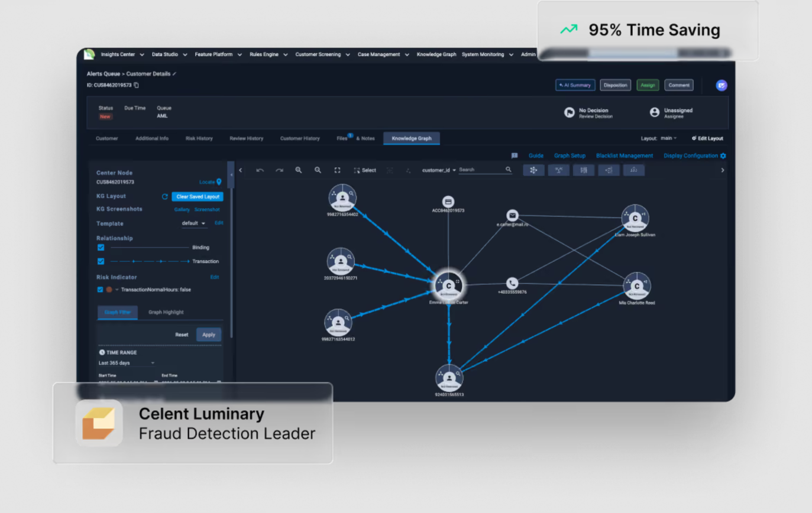The image size is (812, 513).
Task: Click the account card node ACC8462019573
Action: pyautogui.click(x=448, y=202)
